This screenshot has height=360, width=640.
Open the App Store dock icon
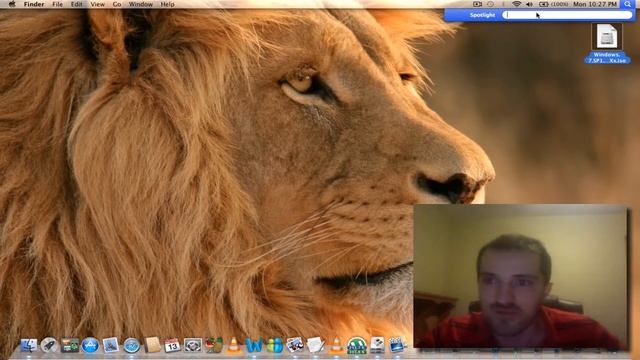(x=90, y=345)
